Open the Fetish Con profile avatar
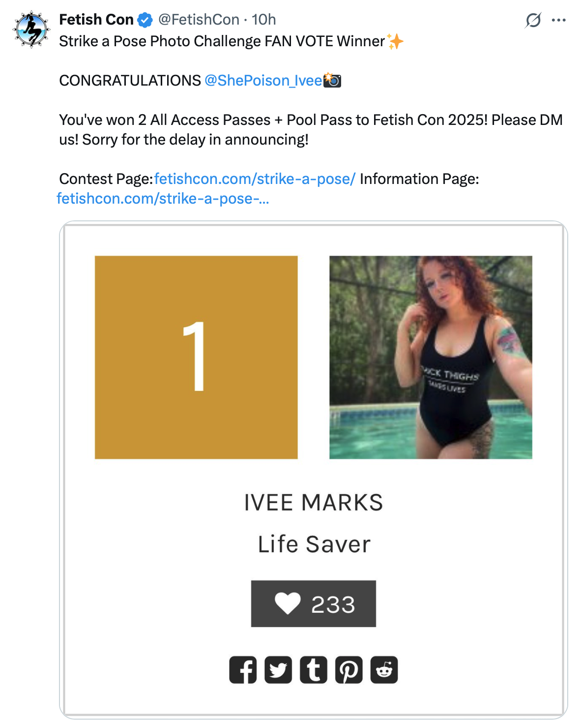581x728 pixels. point(31,29)
